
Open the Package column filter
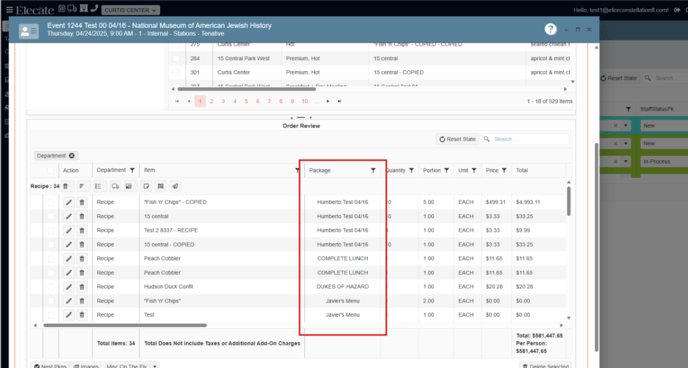[373, 170]
